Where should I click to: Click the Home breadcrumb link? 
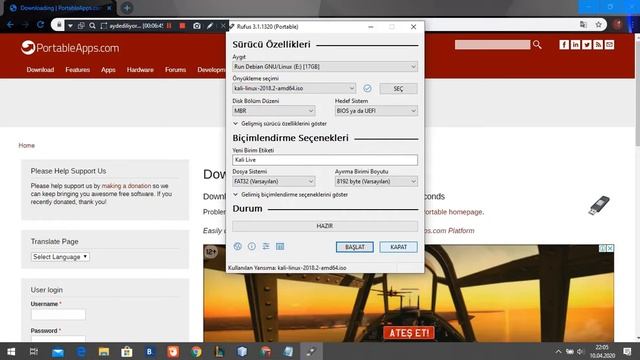pos(27,145)
